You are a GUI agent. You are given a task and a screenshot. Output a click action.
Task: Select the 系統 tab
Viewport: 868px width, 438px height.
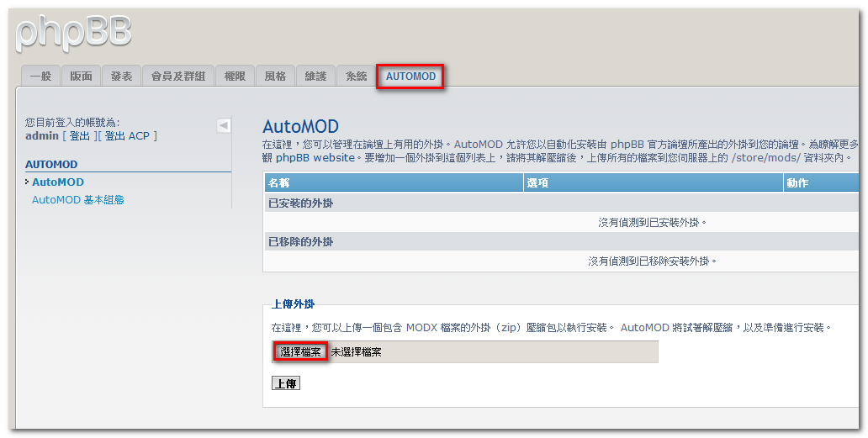[x=356, y=77]
